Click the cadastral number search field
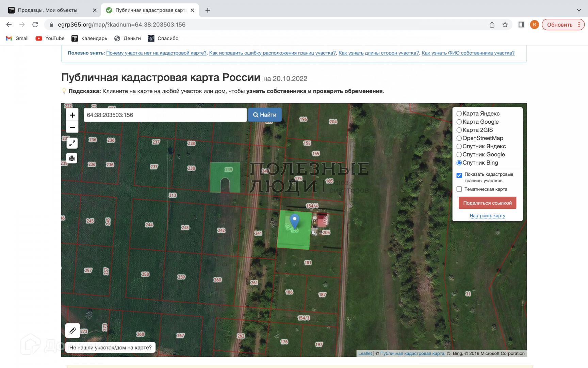Viewport: 588px width, 368px height. tap(165, 115)
